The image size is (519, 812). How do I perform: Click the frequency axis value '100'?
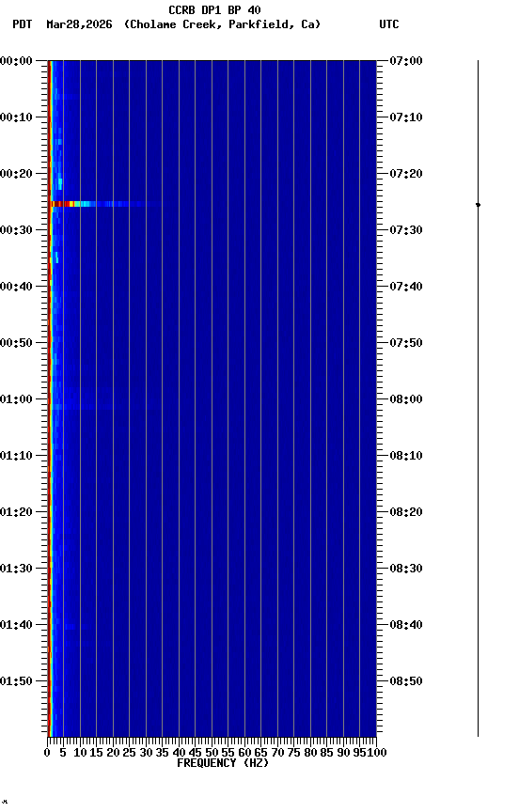(x=377, y=753)
